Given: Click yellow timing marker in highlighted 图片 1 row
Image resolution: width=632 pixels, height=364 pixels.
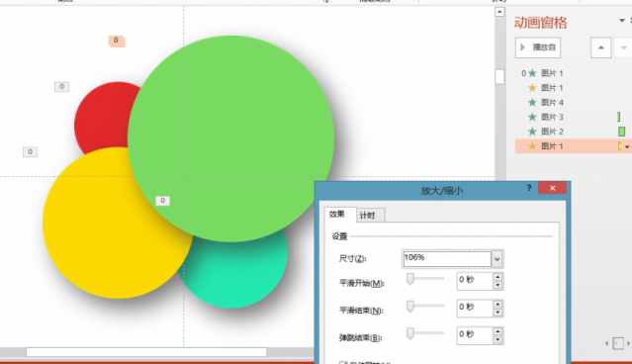Looking at the screenshot, I should (620, 146).
